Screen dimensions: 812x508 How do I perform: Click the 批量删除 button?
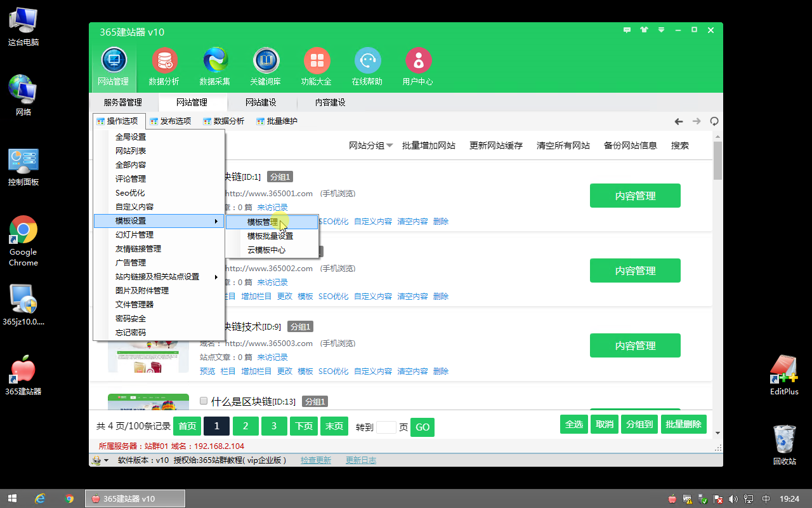coord(683,424)
